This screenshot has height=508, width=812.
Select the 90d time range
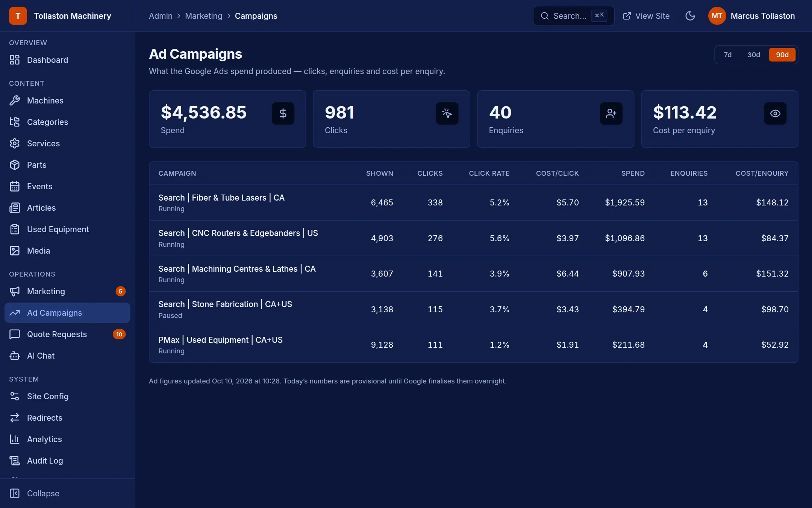(x=782, y=55)
